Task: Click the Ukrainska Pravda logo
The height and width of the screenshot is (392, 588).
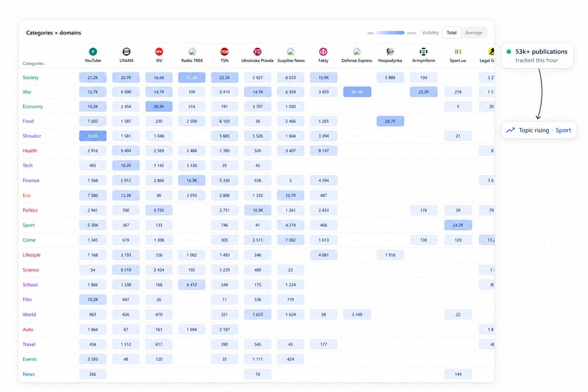Action: click(x=257, y=52)
